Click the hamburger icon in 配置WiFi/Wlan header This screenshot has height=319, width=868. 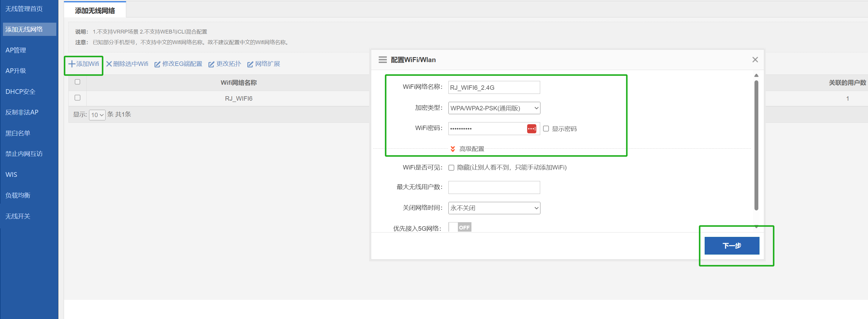tap(382, 60)
